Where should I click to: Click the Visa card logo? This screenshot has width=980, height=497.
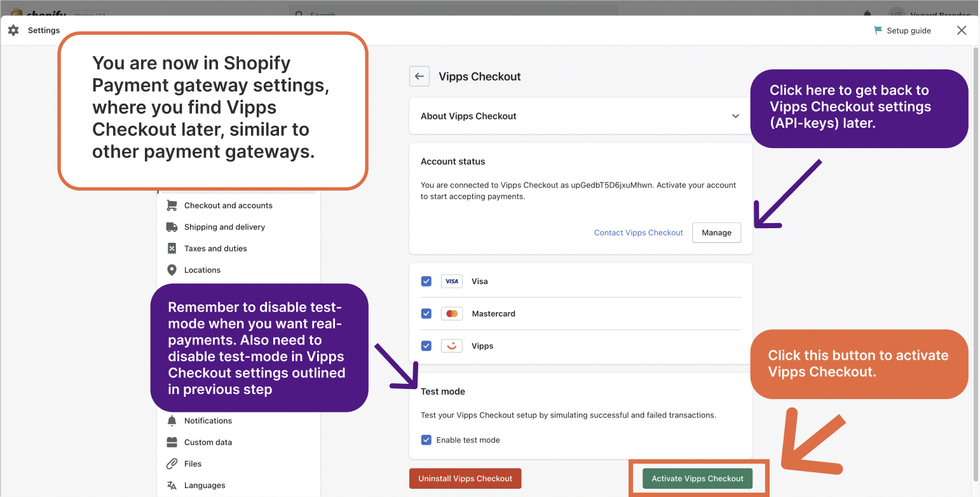coord(452,281)
